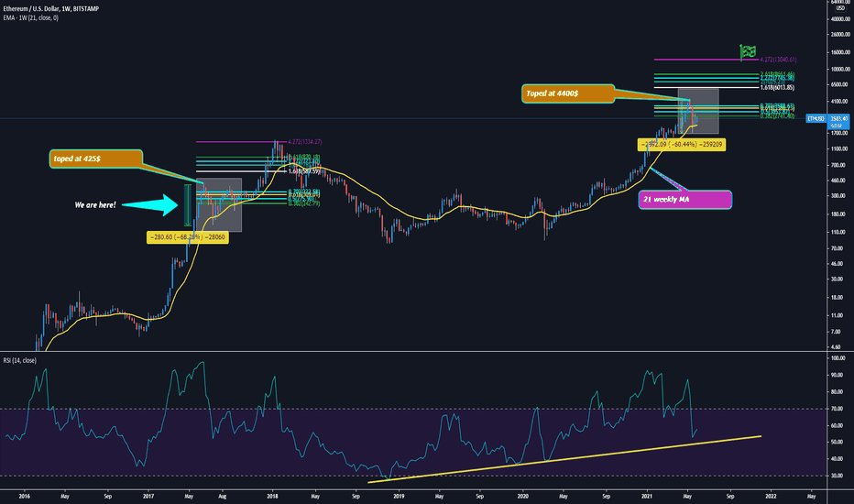Click 16000.00 on the price axis

[840, 52]
